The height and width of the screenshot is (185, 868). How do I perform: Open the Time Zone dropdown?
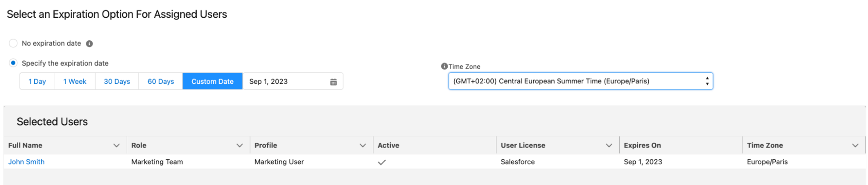pos(581,81)
